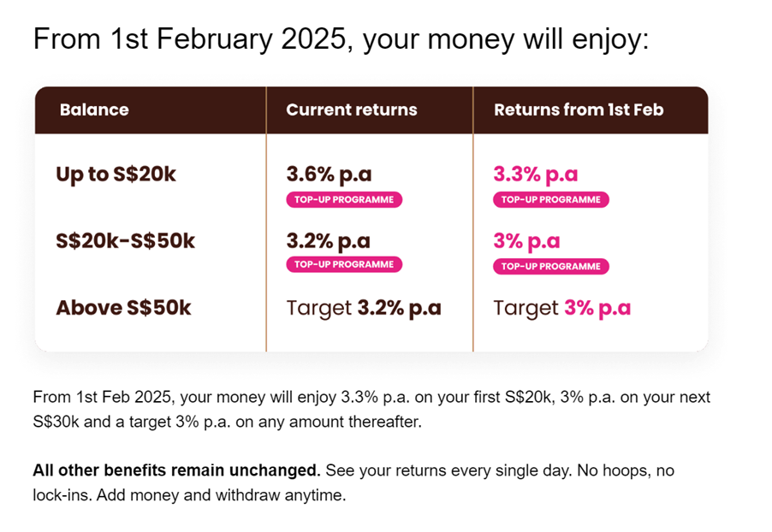772x532 pixels.
Task: Click the paragraph starting From 1st Feb 2025
Action: (x=371, y=409)
